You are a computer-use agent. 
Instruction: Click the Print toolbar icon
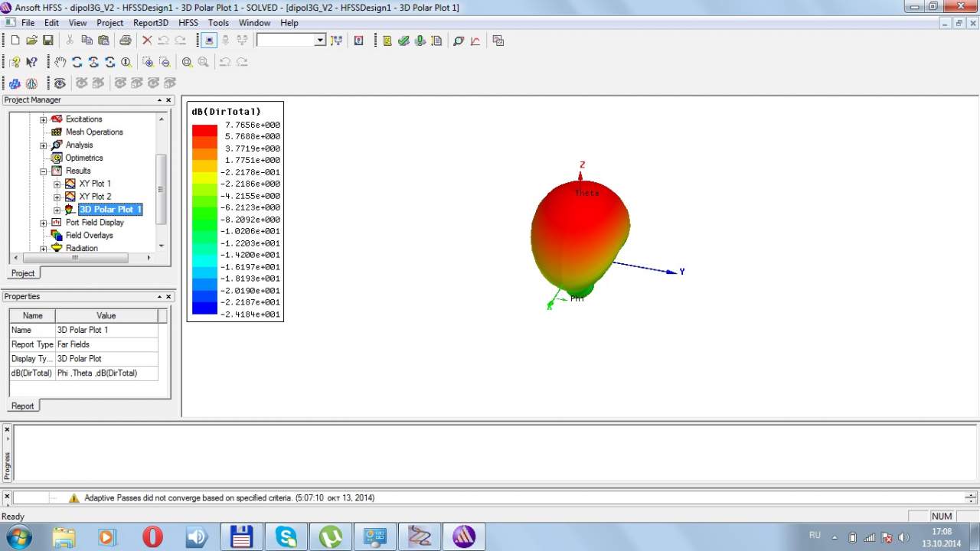(126, 41)
